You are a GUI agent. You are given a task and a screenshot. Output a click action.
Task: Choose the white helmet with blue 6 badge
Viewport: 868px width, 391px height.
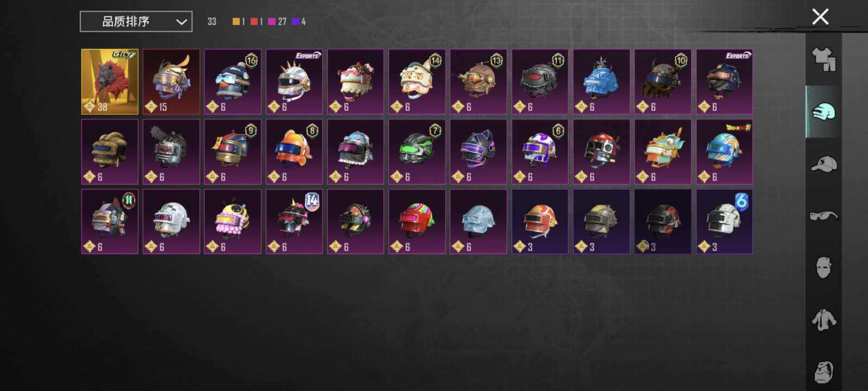pyautogui.click(x=724, y=222)
